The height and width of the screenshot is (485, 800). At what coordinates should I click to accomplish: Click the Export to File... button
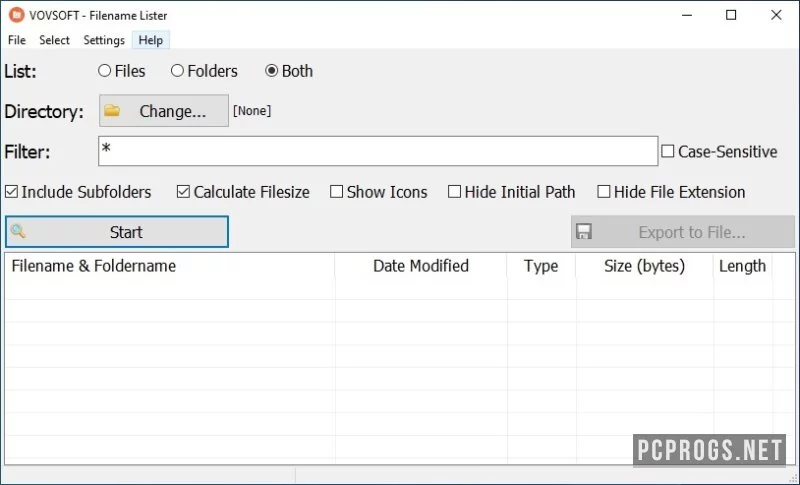(x=683, y=232)
